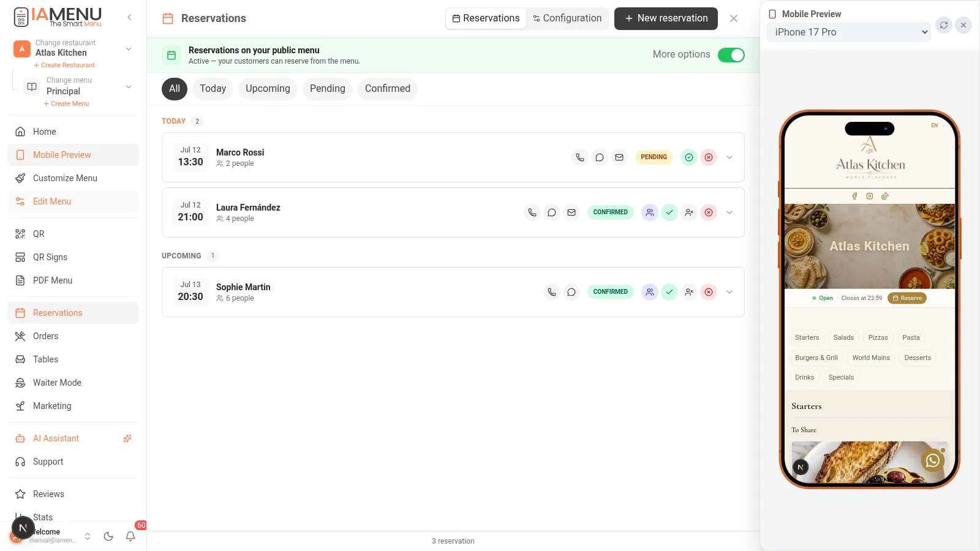Click the Create Menu link
Screen dimensions: 980x551
(66, 103)
